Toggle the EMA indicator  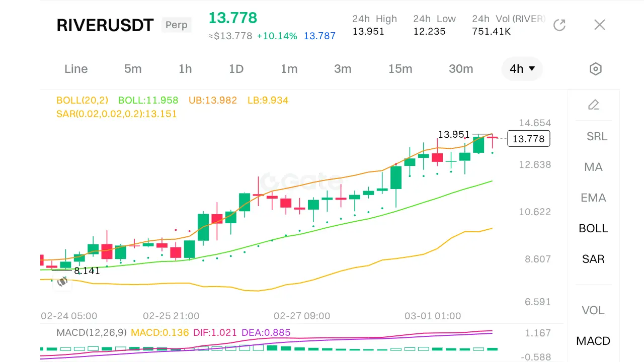(593, 198)
